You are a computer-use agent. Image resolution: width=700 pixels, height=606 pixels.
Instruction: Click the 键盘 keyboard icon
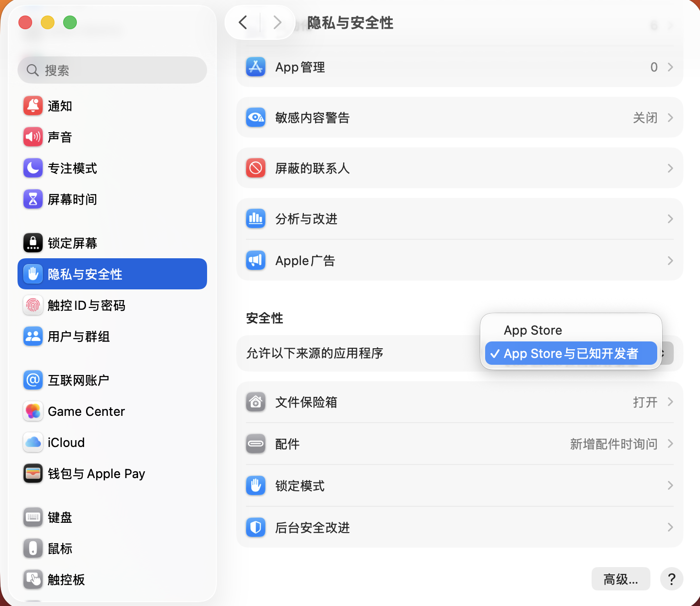coord(33,517)
